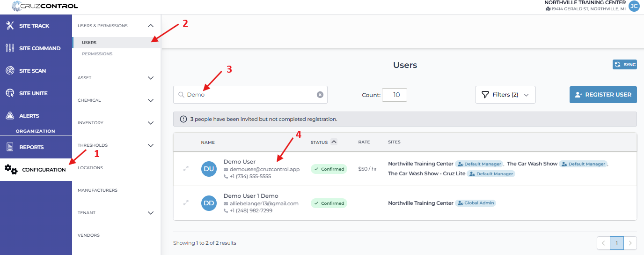Click the Count number field

pyautogui.click(x=395, y=95)
